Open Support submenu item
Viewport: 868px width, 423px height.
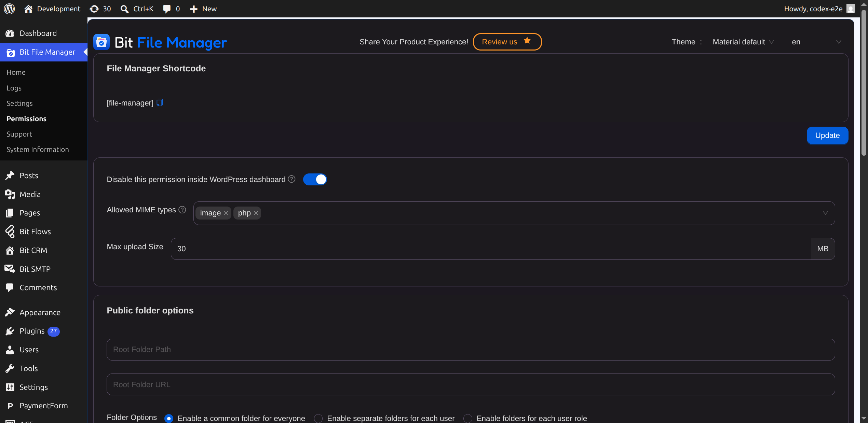[19, 134]
